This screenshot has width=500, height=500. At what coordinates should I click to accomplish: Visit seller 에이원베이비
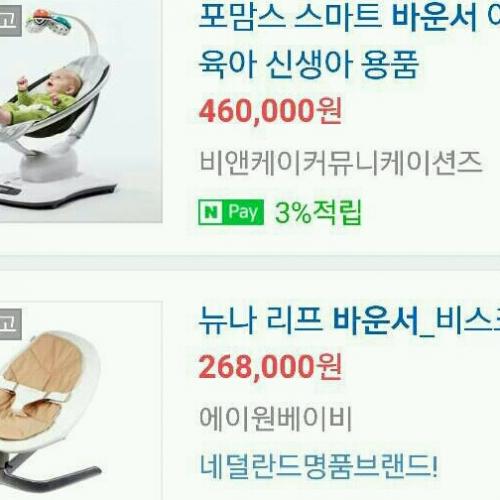[x=275, y=418]
